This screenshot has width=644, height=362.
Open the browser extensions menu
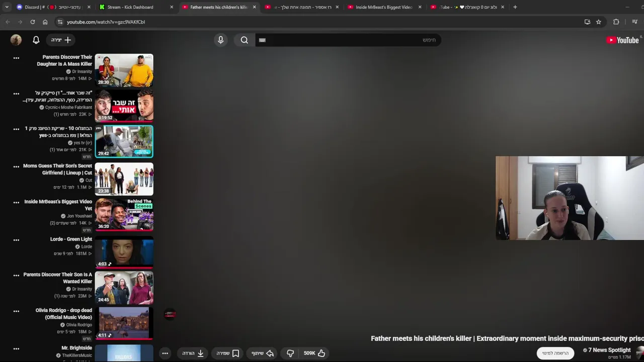point(616,22)
